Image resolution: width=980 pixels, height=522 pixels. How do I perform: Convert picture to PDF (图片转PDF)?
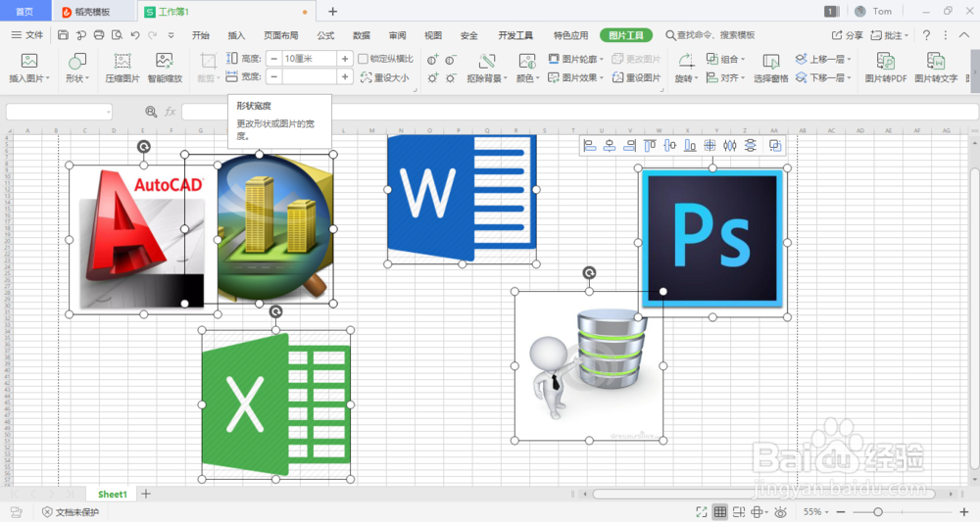(x=886, y=68)
